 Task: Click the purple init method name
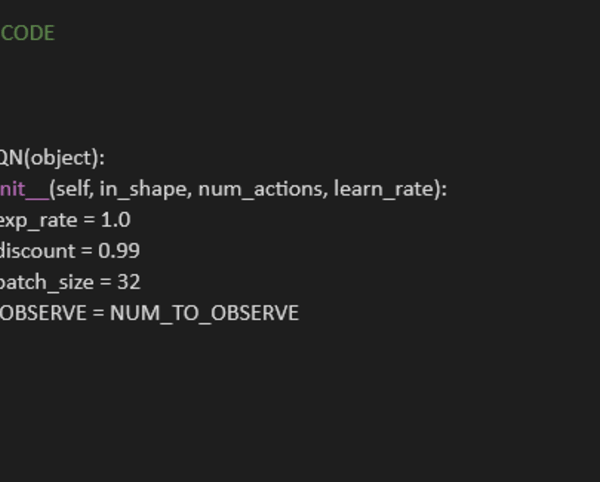click(22, 189)
